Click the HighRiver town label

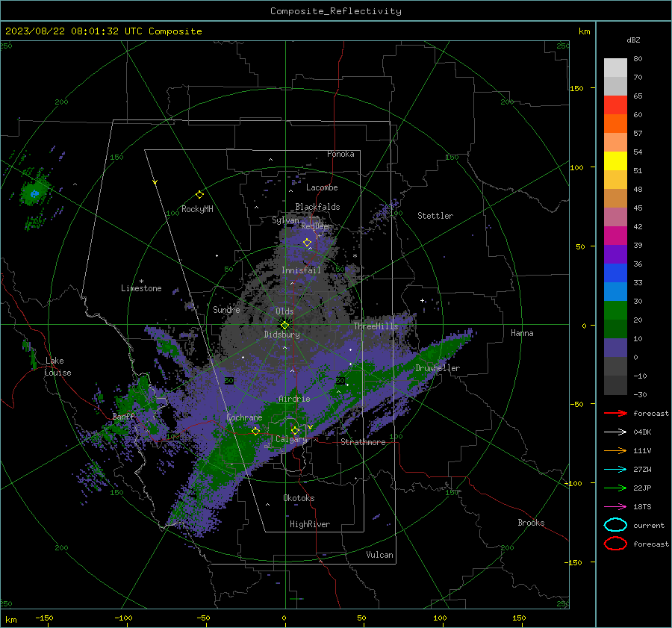(310, 524)
